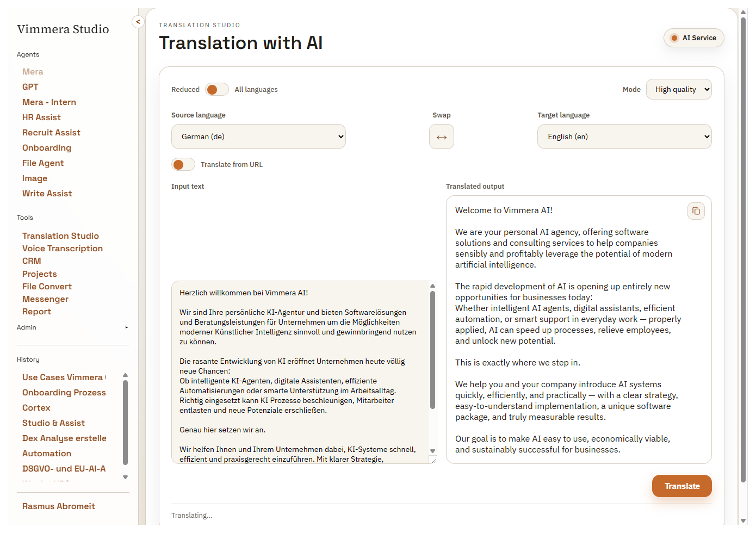Enable Translate from URL toggle
Viewport: 756px width, 533px height.
click(x=183, y=165)
